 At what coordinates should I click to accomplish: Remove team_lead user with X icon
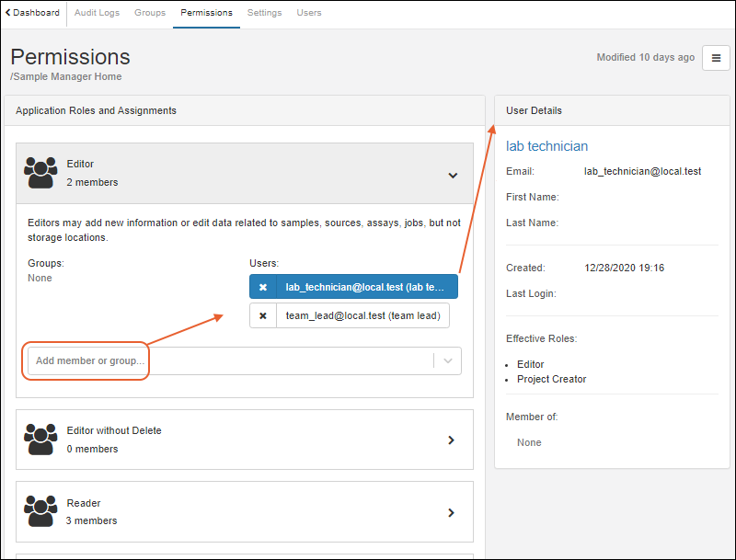[263, 316]
